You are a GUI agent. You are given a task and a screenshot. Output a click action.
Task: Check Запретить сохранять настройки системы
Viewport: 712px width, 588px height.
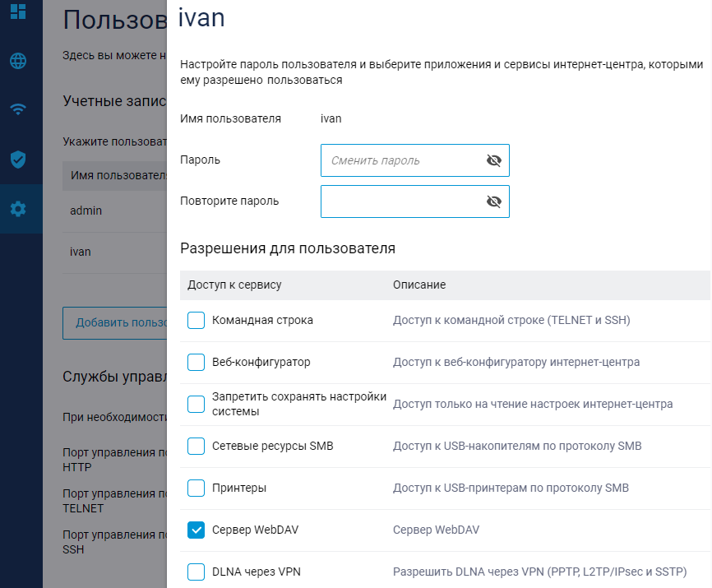[x=196, y=404]
